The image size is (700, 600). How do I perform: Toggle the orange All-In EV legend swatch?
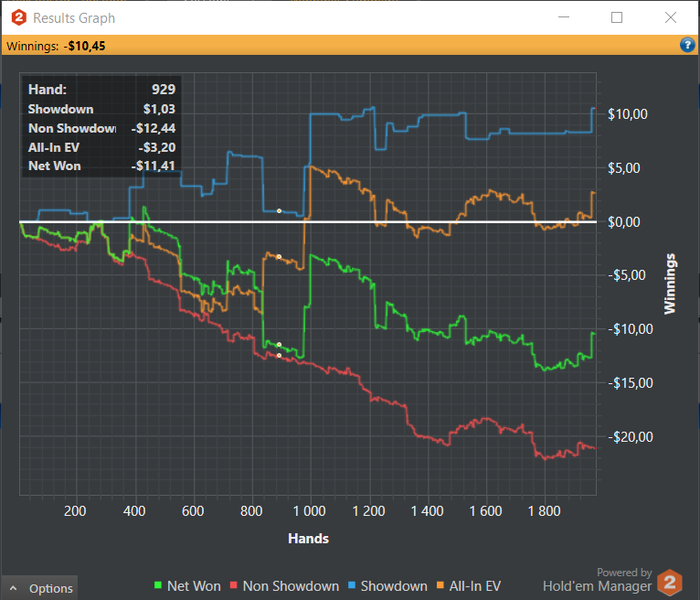(x=440, y=585)
